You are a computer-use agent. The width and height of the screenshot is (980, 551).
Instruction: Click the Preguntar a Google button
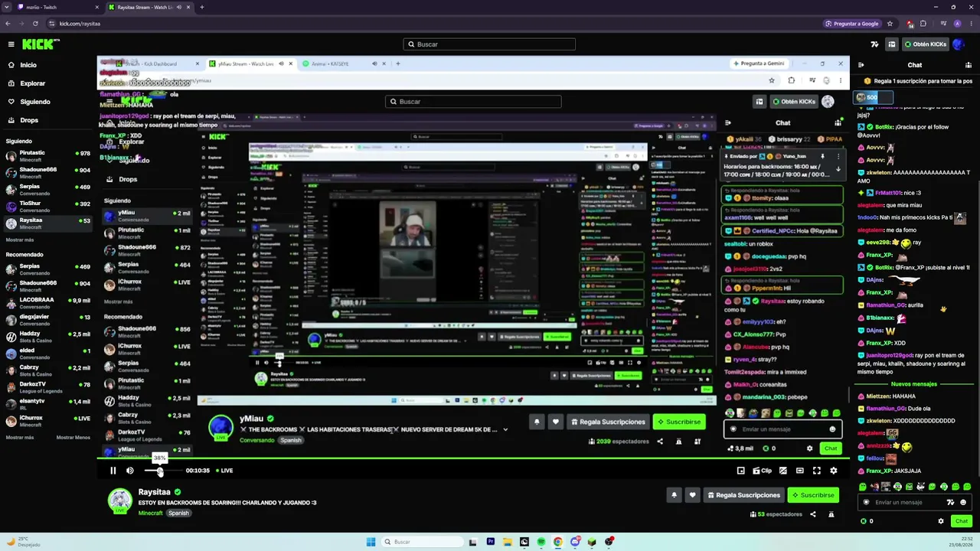coord(853,24)
